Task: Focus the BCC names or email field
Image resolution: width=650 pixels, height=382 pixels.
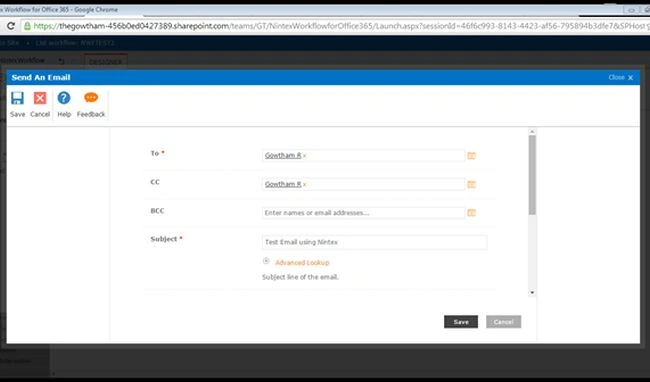Action: (363, 213)
